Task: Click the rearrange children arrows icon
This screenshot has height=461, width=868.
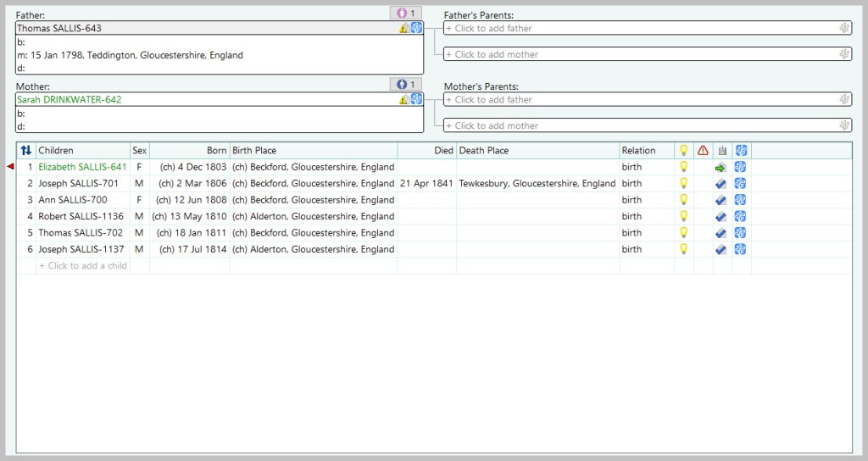Action: (25, 151)
